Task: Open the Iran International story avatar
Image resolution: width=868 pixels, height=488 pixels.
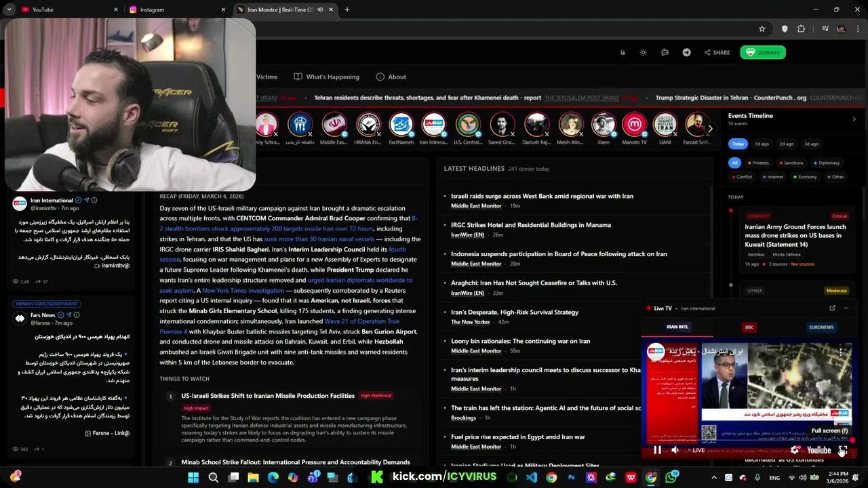Action: pos(433,125)
